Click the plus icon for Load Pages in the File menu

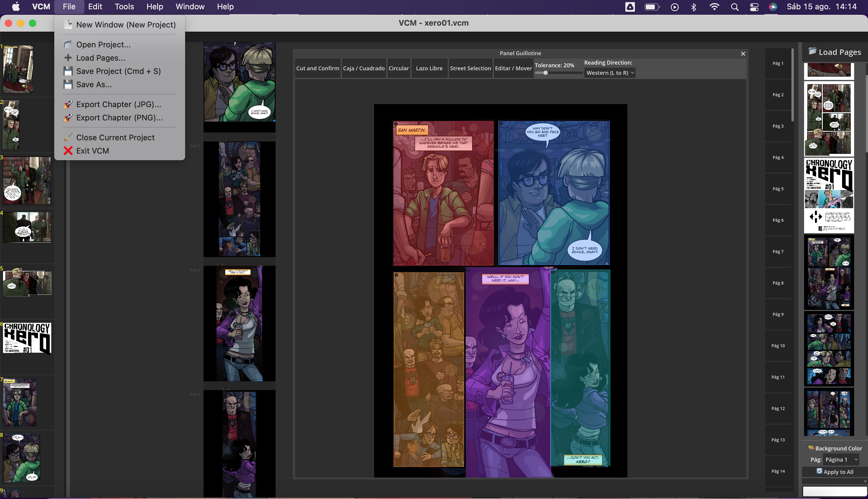(68, 58)
